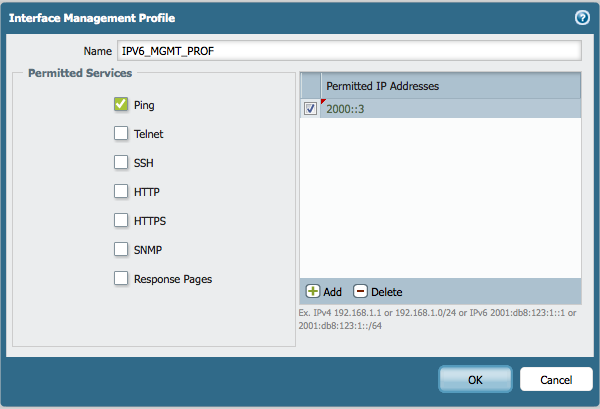
Task: Click the blank checkbox column header cell
Action: pos(310,86)
